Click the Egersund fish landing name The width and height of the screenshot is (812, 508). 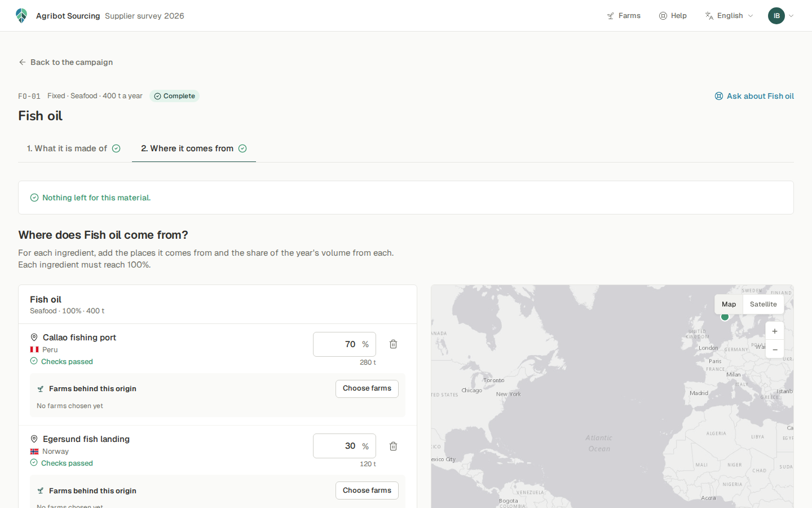(86, 439)
